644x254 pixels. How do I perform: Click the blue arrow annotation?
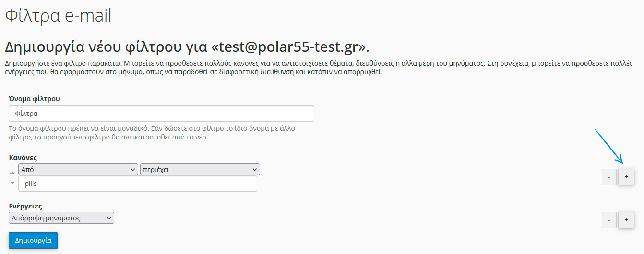click(608, 146)
